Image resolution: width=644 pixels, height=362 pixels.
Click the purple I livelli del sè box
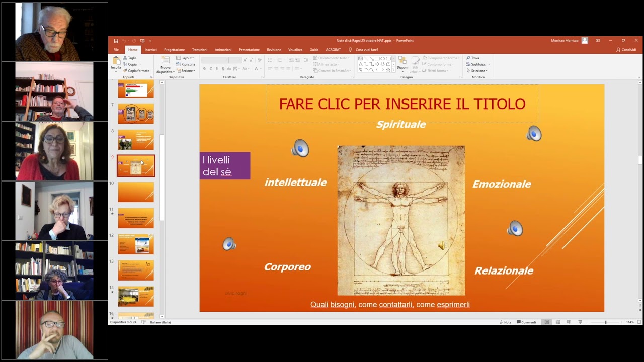coord(225,166)
